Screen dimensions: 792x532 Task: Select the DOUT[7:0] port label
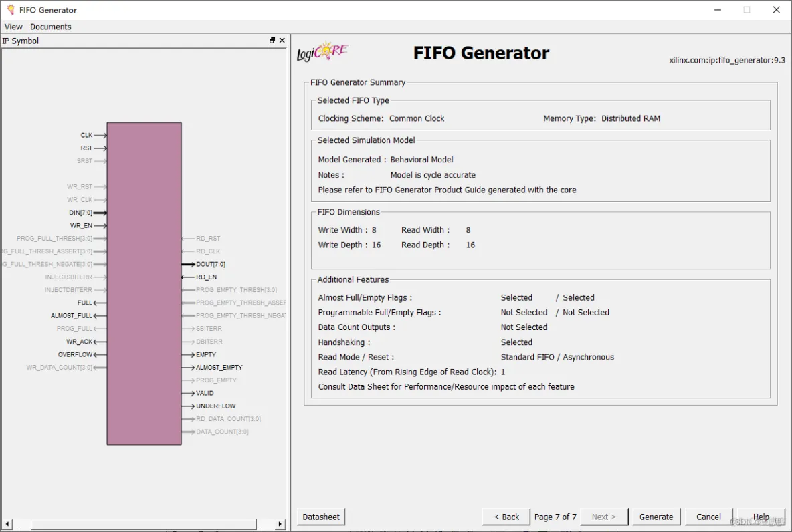pyautogui.click(x=211, y=265)
